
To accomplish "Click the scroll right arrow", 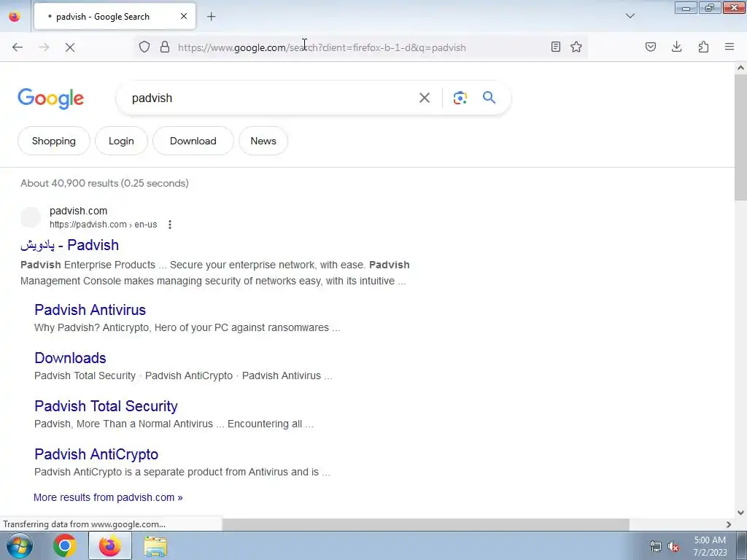I will [729, 524].
